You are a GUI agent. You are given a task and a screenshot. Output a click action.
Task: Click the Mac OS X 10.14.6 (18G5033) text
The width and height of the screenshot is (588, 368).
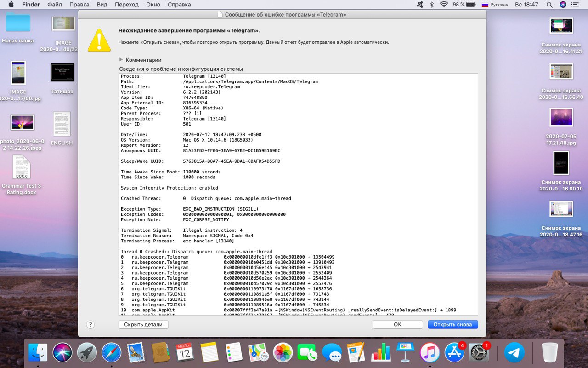pyautogui.click(x=218, y=140)
